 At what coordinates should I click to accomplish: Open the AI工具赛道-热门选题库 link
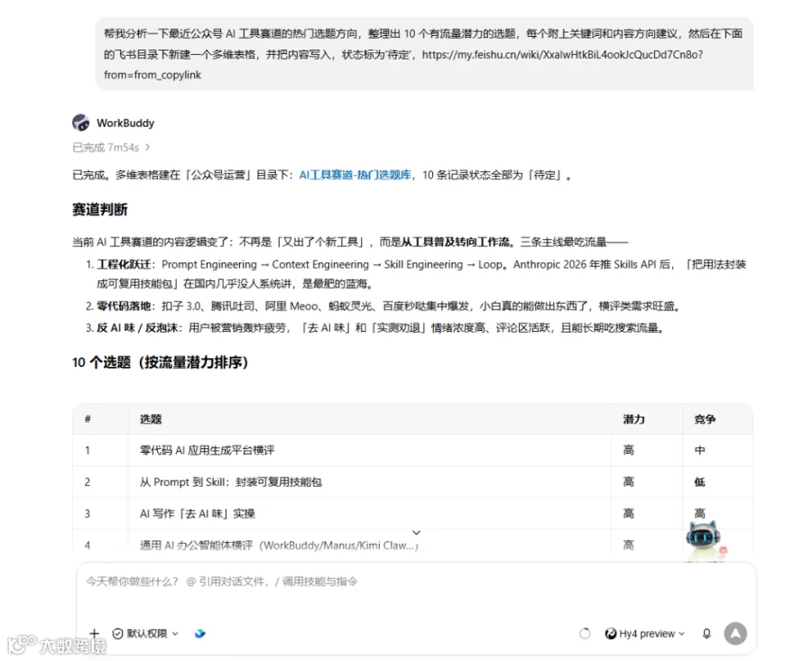pos(355,175)
